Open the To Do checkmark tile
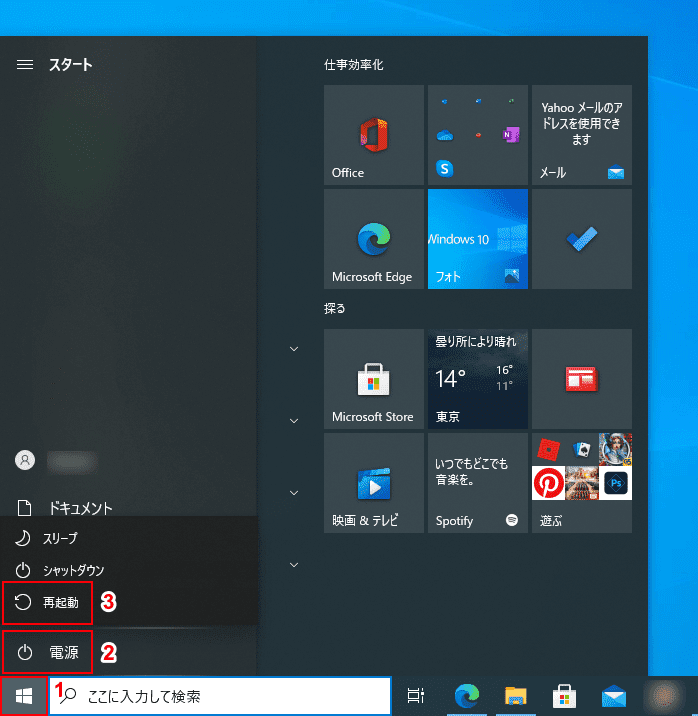The height and width of the screenshot is (716, 698). click(582, 239)
